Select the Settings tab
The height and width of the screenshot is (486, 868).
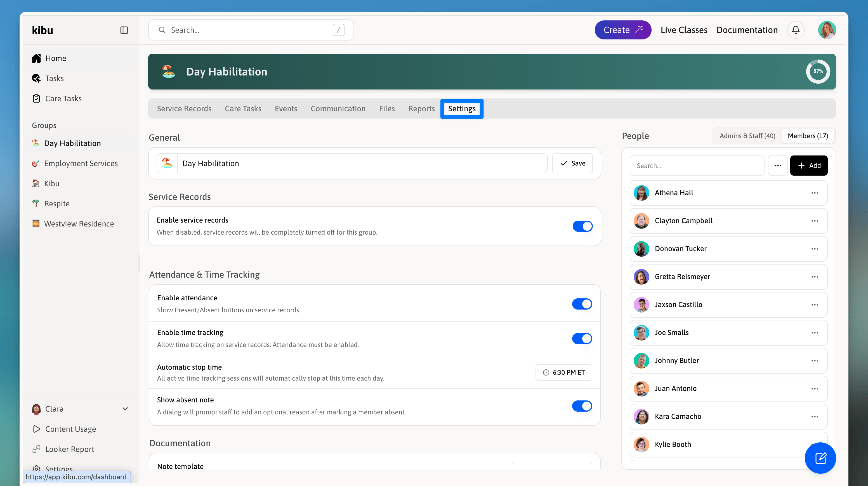click(462, 108)
